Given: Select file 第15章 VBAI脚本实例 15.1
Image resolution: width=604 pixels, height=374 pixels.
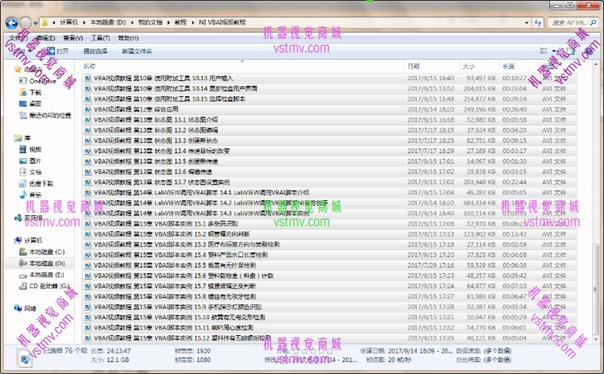Looking at the screenshot, I should (x=330, y=224).
